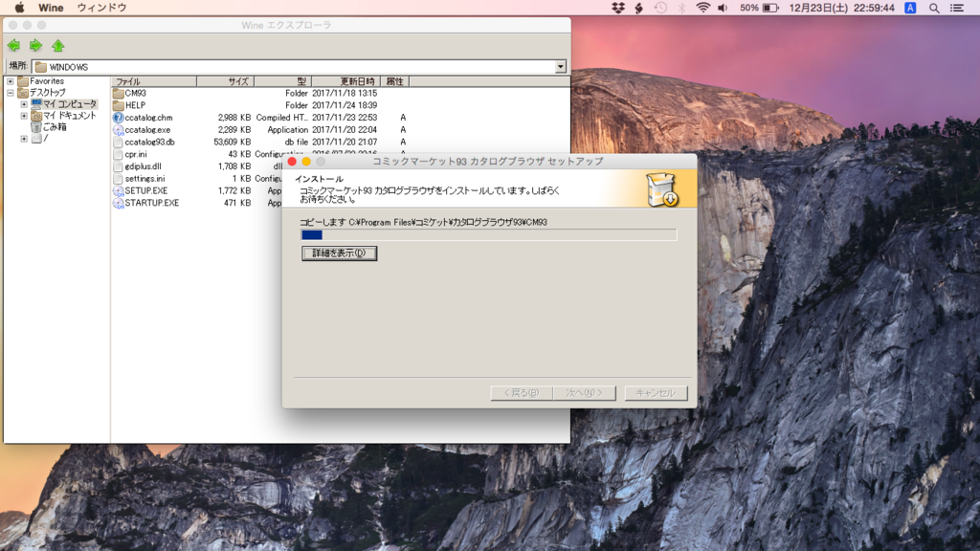Expand the マイ ドキュメント node
Viewport: 980px width, 551px height.
coord(24,116)
